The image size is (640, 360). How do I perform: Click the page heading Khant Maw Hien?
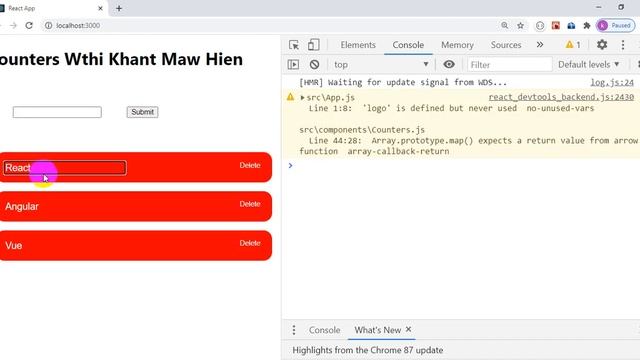tap(176, 59)
